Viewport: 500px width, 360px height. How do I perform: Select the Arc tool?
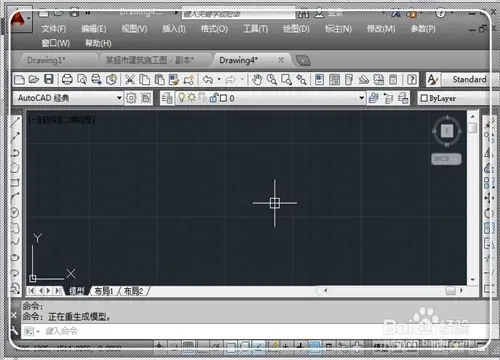click(x=15, y=197)
